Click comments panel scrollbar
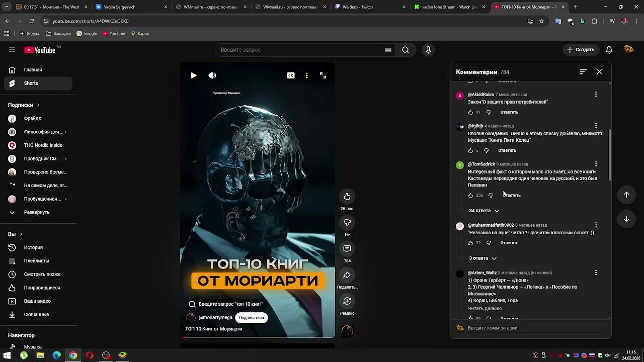This screenshot has height=362, width=644. (610, 155)
